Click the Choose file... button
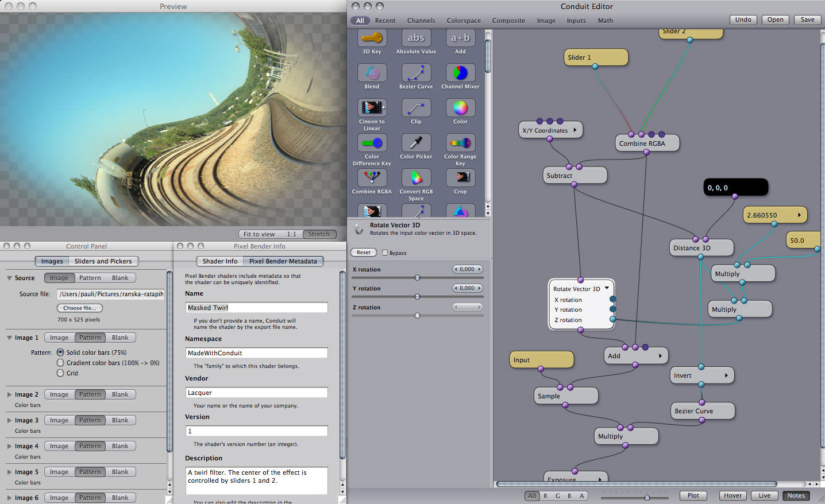This screenshot has width=825, height=504. point(80,308)
